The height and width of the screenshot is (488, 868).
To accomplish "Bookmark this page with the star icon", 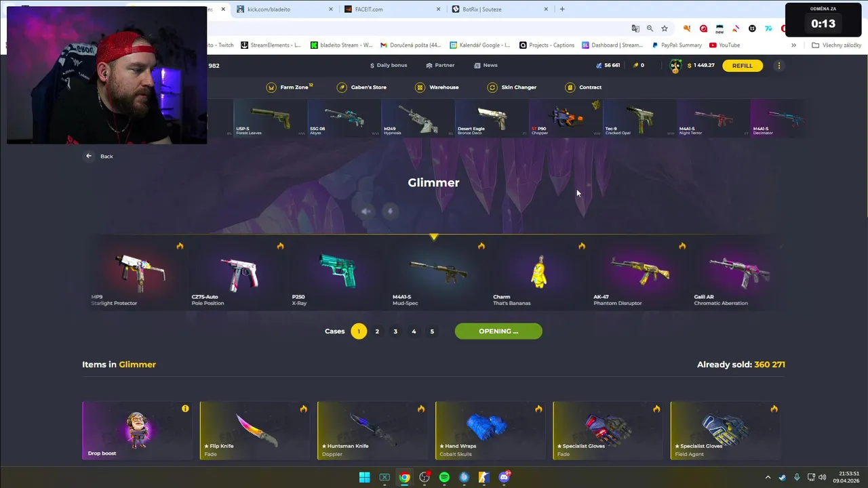I will [665, 28].
